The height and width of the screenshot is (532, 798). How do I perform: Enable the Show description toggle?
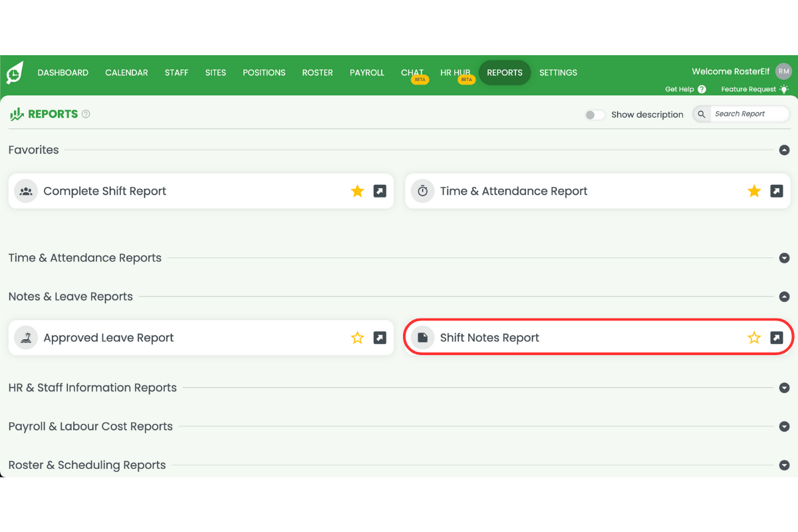point(594,114)
